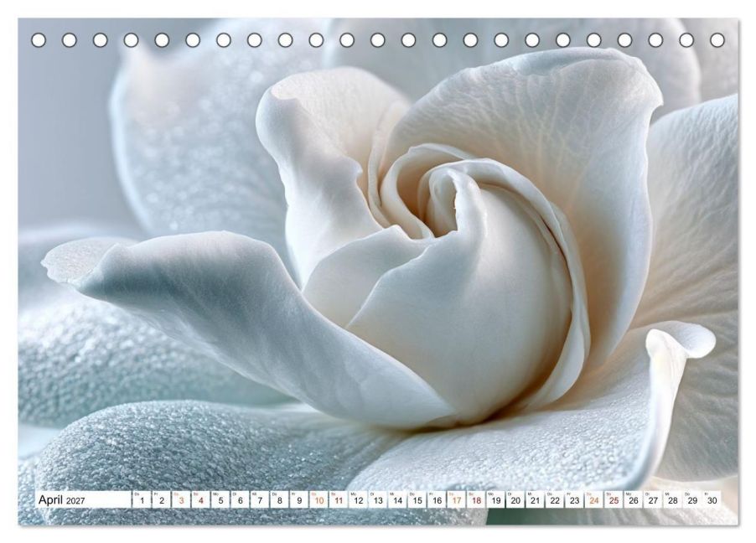Choose date 22 in the calendar strip
Image resolution: width=756 pixels, height=543 pixels.
(555, 499)
